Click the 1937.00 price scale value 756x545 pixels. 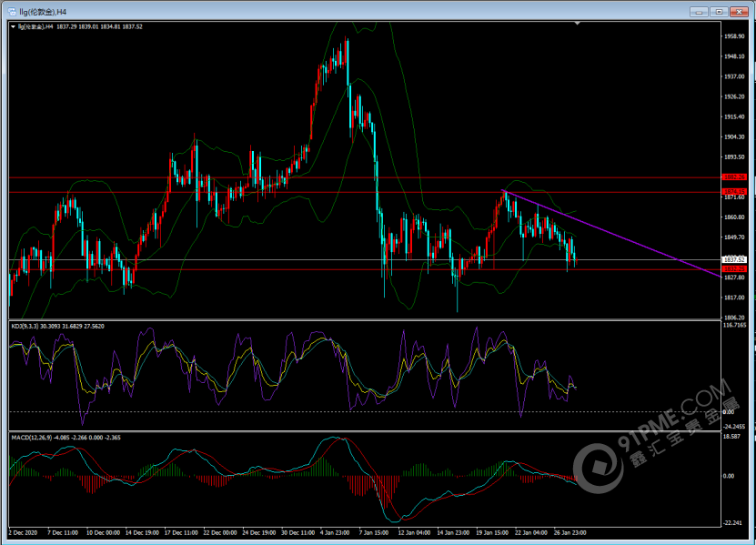coord(734,76)
